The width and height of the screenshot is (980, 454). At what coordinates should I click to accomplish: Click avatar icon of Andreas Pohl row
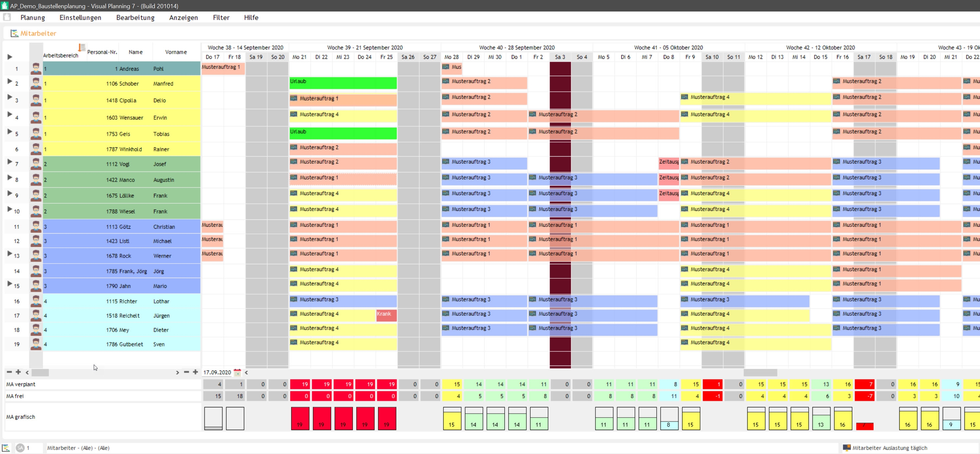[36, 69]
